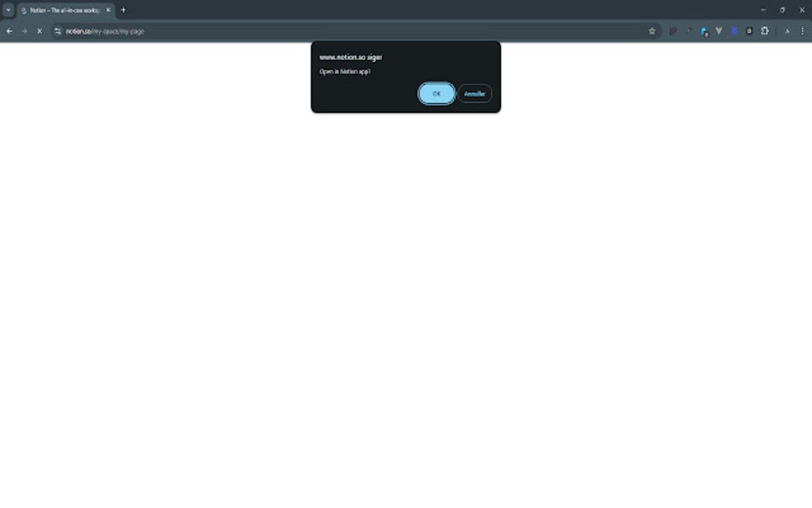Stop loading the current page
The image size is (812, 508).
pyautogui.click(x=38, y=32)
